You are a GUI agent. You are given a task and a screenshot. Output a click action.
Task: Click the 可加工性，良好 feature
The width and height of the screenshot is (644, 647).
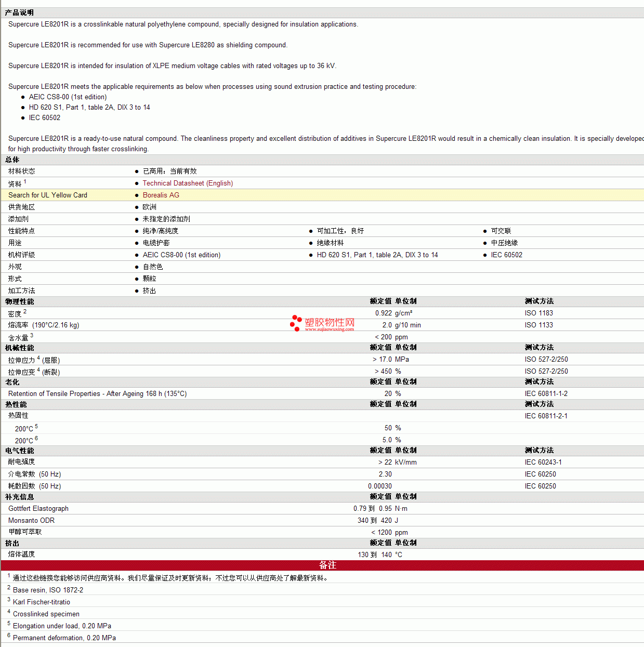(x=340, y=231)
